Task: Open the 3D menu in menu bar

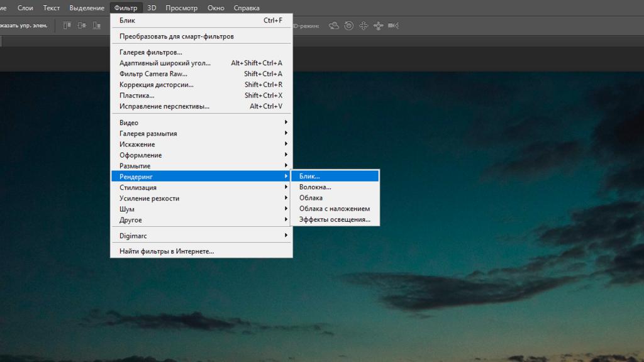Action: tap(152, 8)
